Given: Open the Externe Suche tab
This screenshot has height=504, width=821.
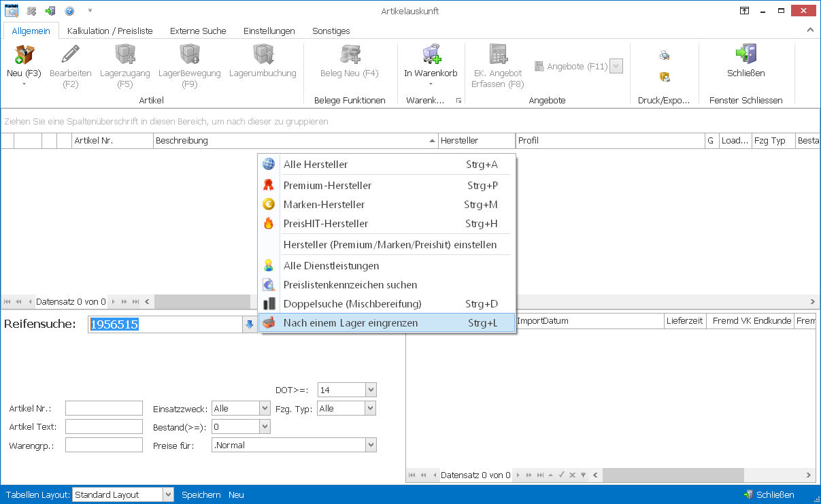Looking at the screenshot, I should (198, 31).
